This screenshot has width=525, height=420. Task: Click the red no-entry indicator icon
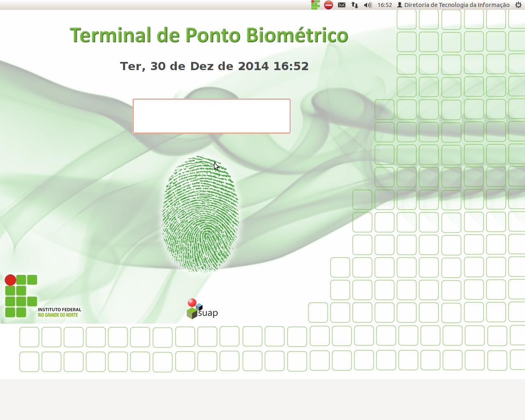329,5
